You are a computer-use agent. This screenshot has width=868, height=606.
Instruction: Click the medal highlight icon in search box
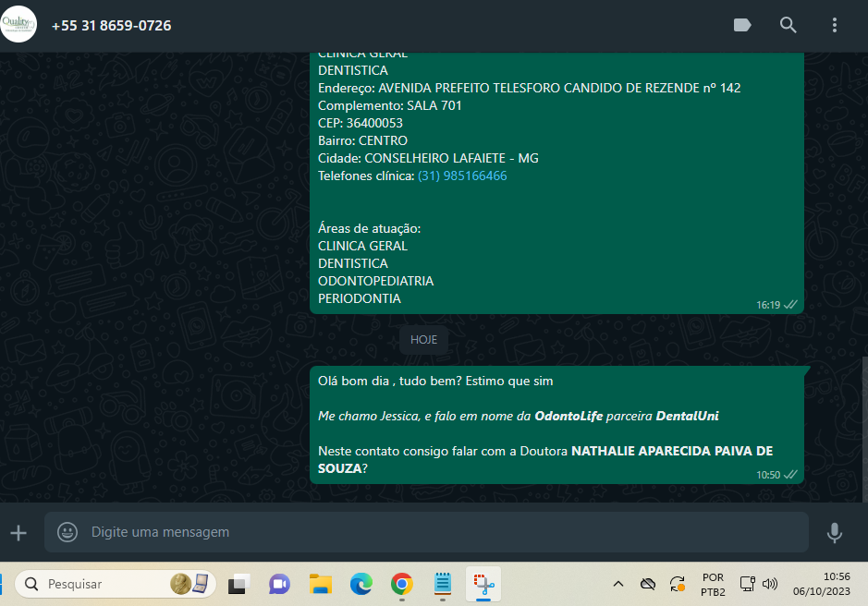coord(180,583)
